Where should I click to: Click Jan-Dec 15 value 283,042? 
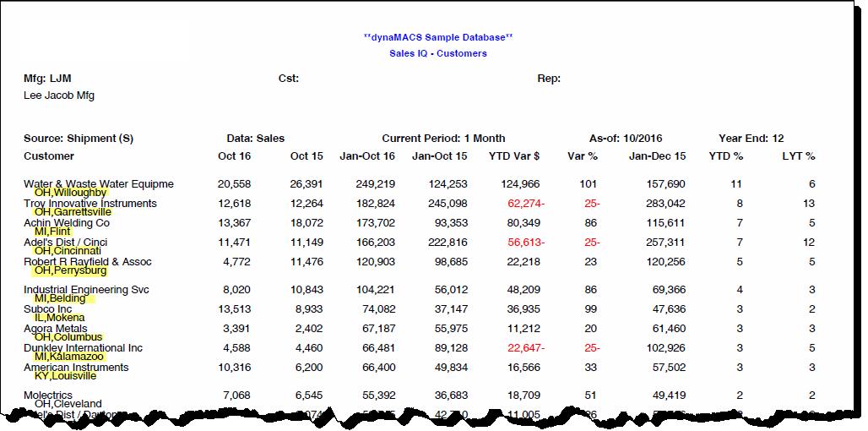pos(665,204)
